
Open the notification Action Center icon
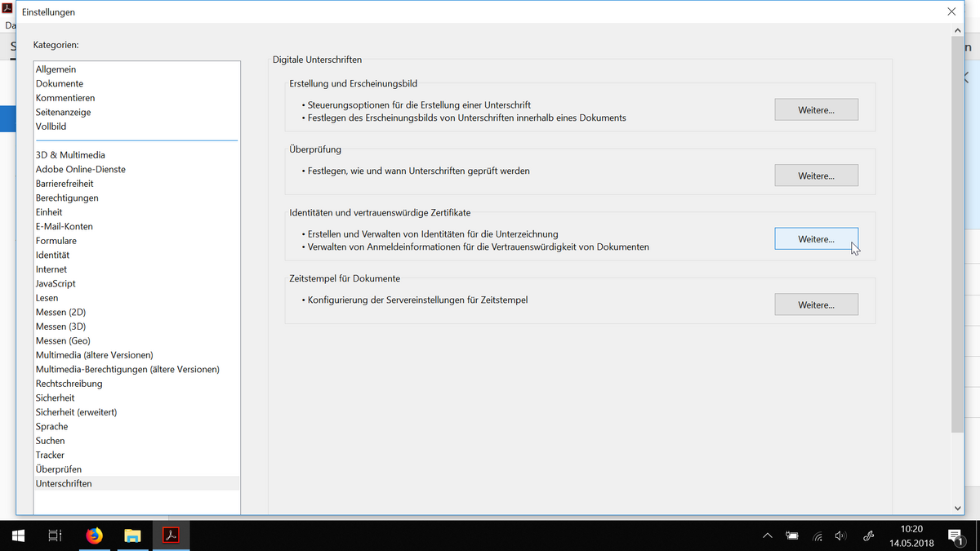pyautogui.click(x=955, y=535)
